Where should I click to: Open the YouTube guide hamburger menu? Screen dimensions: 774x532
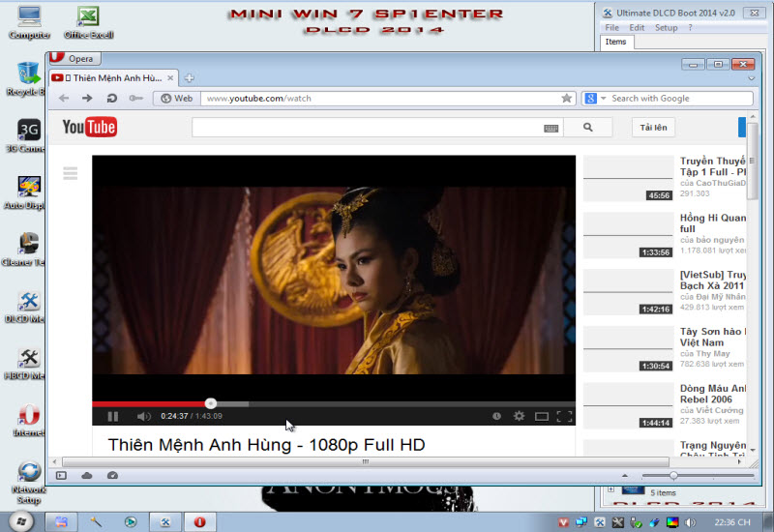pyautogui.click(x=70, y=173)
